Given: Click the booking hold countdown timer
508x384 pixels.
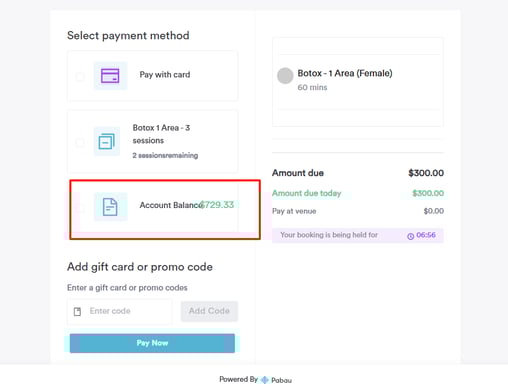Looking at the screenshot, I should [426, 235].
